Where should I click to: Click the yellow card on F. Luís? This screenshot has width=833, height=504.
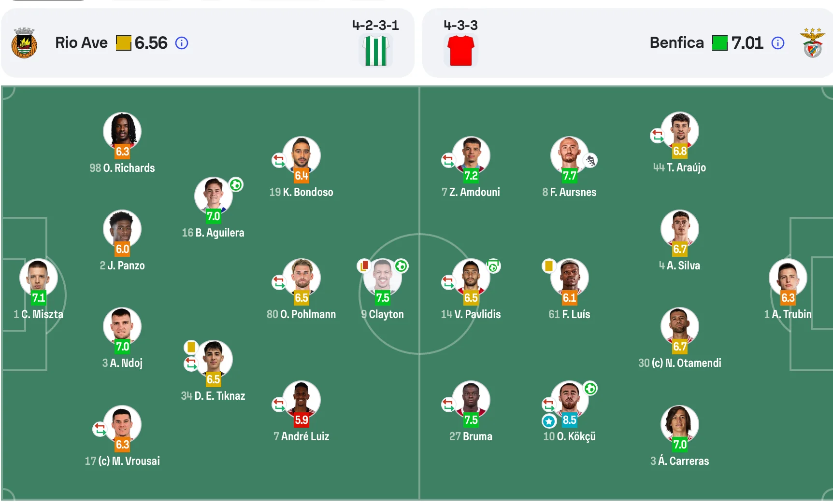(x=548, y=266)
